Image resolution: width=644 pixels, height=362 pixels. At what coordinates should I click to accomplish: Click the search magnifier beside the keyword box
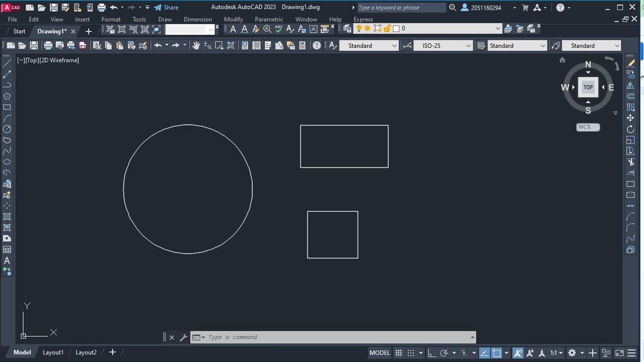click(452, 8)
